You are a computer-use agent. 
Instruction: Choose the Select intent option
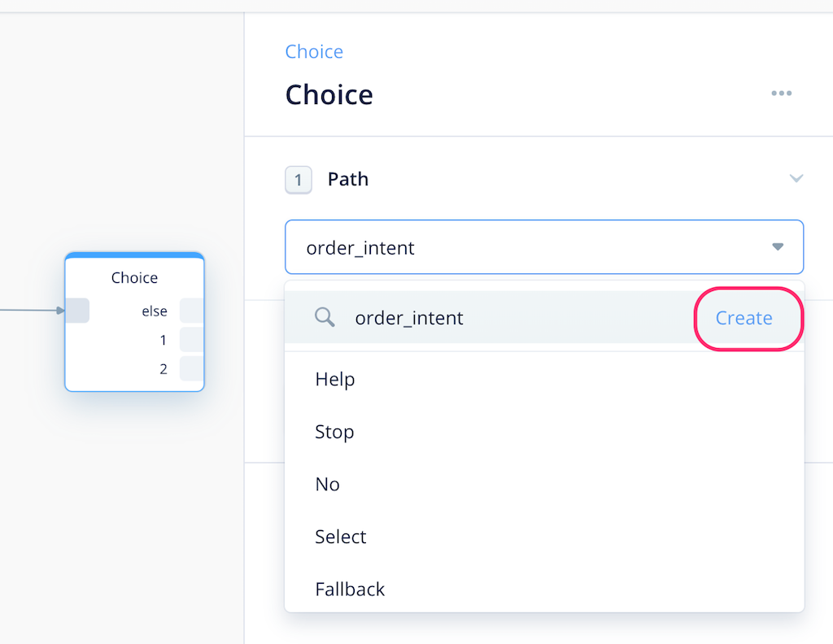[x=341, y=537]
